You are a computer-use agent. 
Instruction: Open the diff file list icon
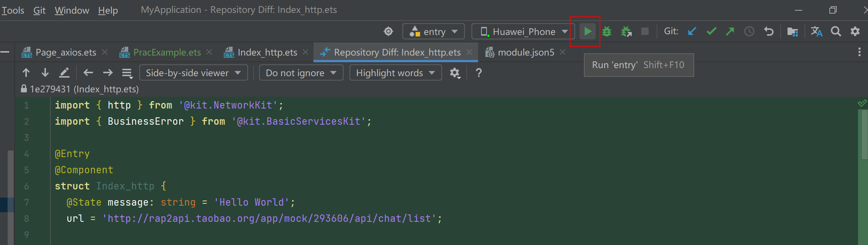pyautogui.click(x=127, y=73)
